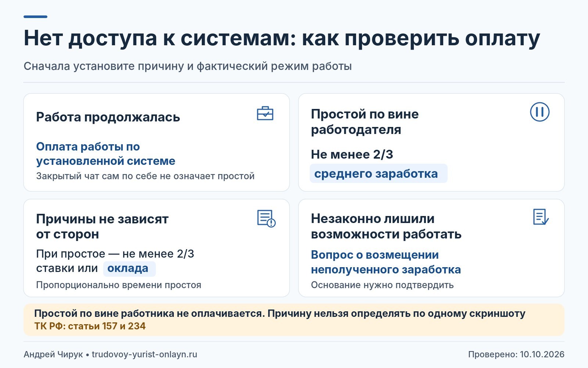Image resolution: width=588 pixels, height=368 pixels.
Task: Click the text При простое — не менее 2/3
Action: pos(115,254)
